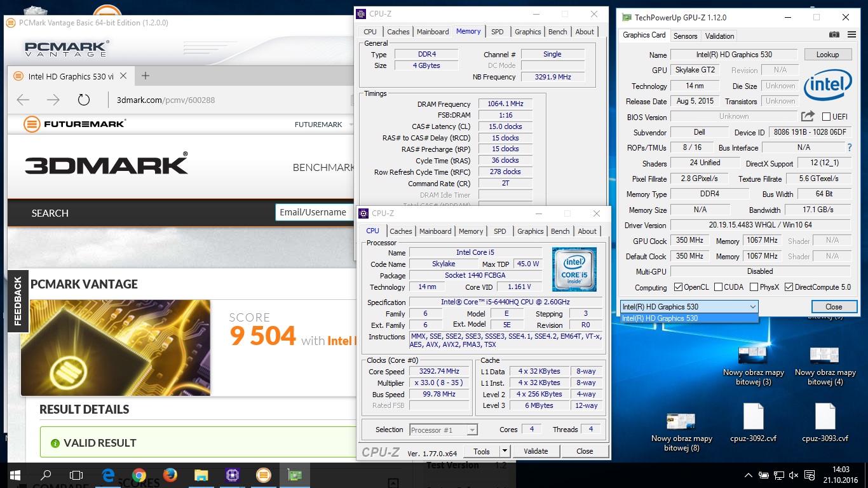Image resolution: width=868 pixels, height=488 pixels.
Task: Switch to PCMark Vantage taskbar icon
Action: pos(263,475)
